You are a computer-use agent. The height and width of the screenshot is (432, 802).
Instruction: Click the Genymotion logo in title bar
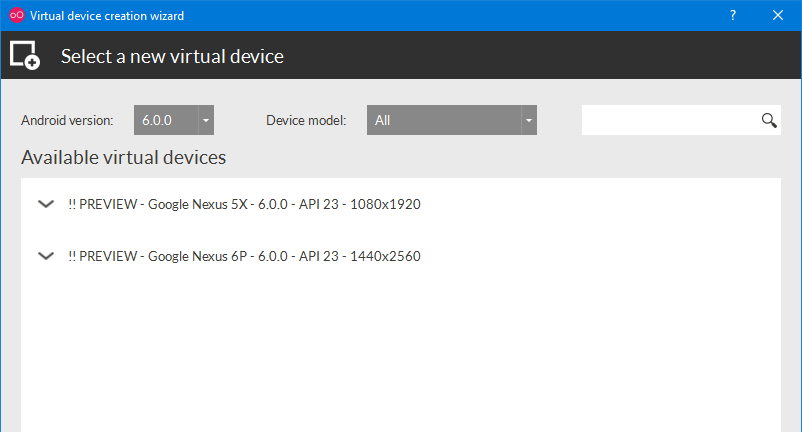pyautogui.click(x=17, y=15)
